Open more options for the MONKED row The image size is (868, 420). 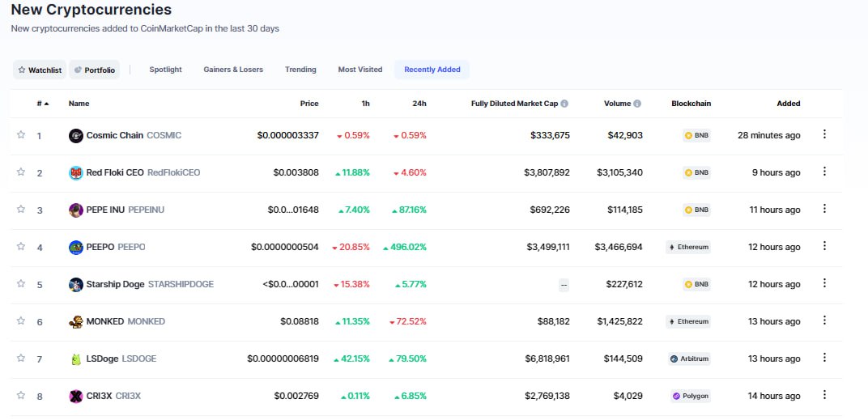(824, 320)
